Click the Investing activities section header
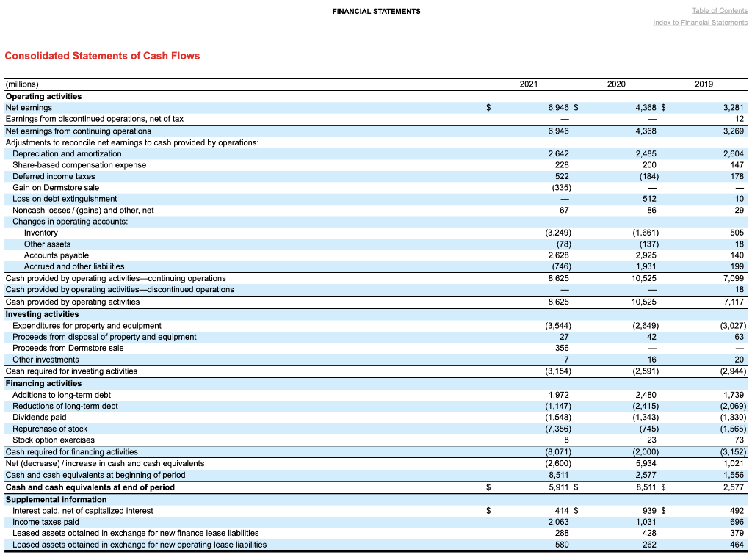The image size is (752, 560). tap(40, 313)
